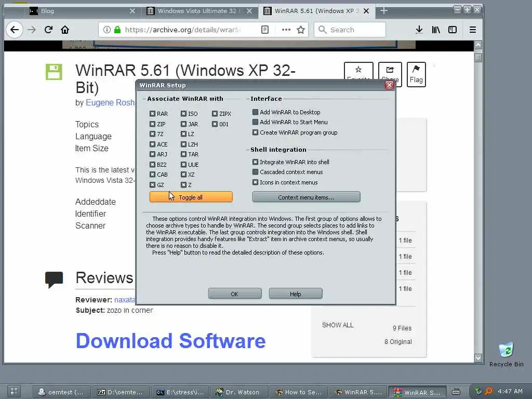Image resolution: width=532 pixels, height=399 pixels.
Task: Toggle the CAB association checkbox
Action: coord(152,175)
